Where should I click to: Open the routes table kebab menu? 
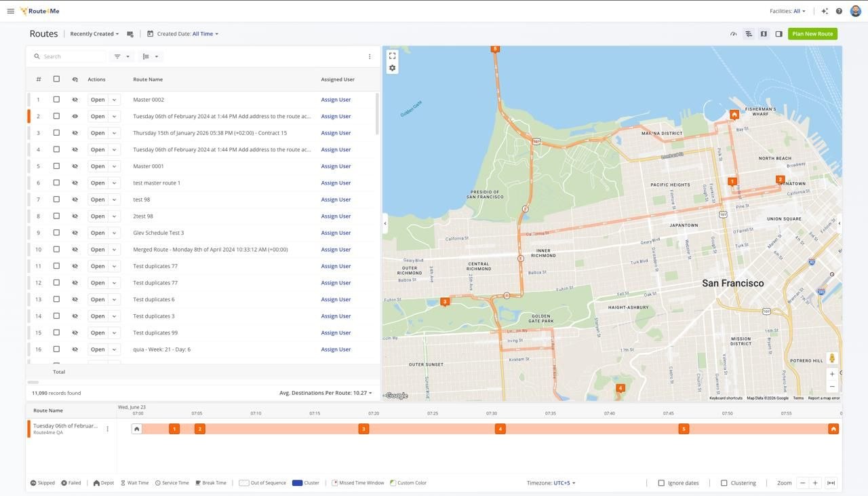click(x=370, y=56)
